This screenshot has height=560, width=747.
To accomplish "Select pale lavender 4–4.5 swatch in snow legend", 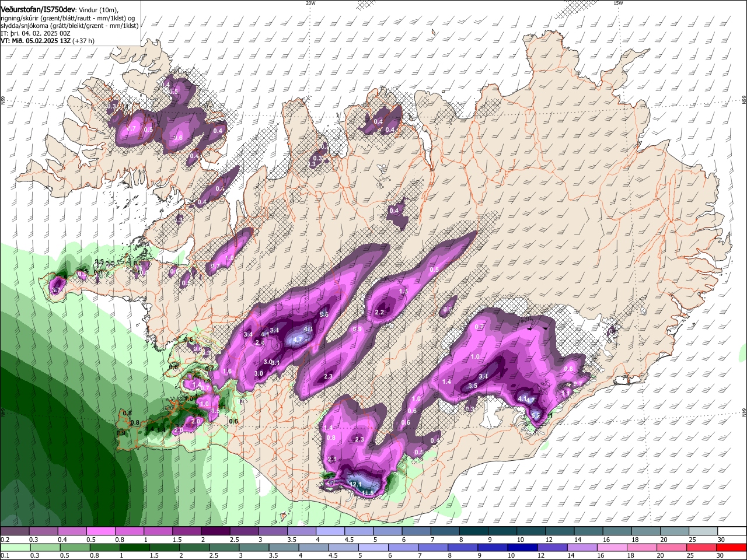I will click(x=330, y=531).
